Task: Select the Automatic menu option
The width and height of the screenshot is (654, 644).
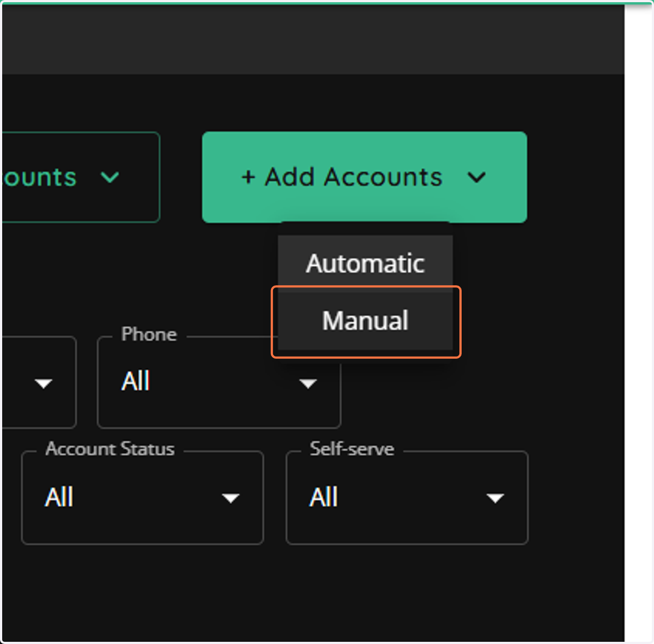Action: pos(365,264)
